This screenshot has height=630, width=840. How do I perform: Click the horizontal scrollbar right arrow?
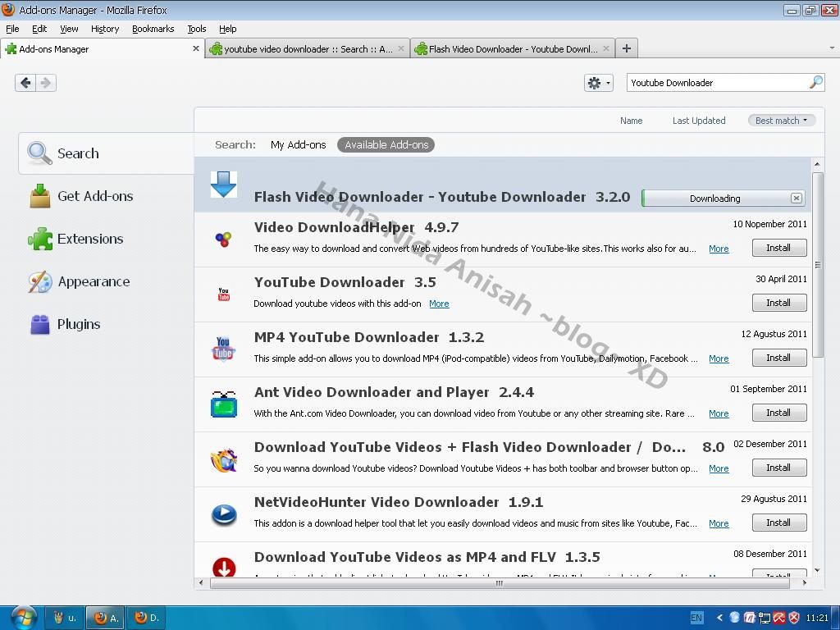point(804,583)
